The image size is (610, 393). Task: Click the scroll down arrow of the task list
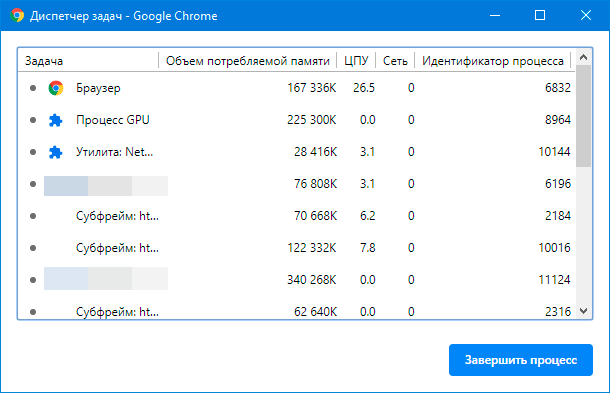583,311
